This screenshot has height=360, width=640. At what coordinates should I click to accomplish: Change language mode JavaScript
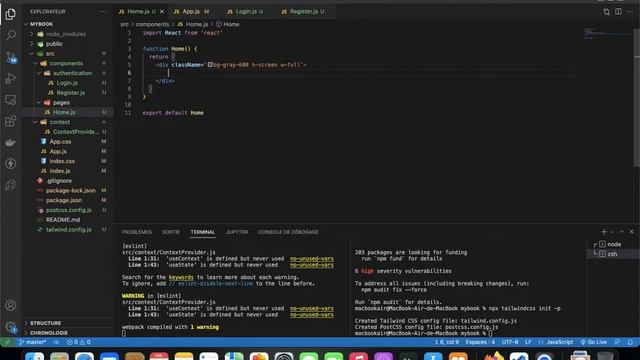560,342
